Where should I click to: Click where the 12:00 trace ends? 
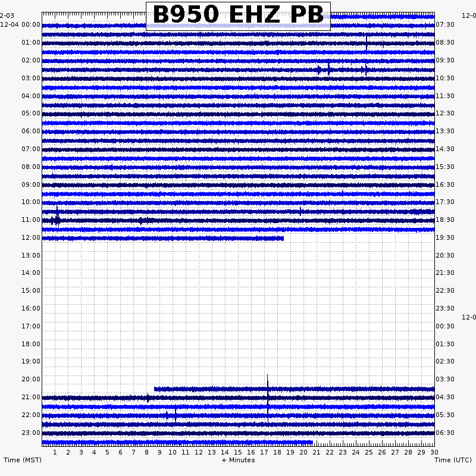(x=283, y=239)
